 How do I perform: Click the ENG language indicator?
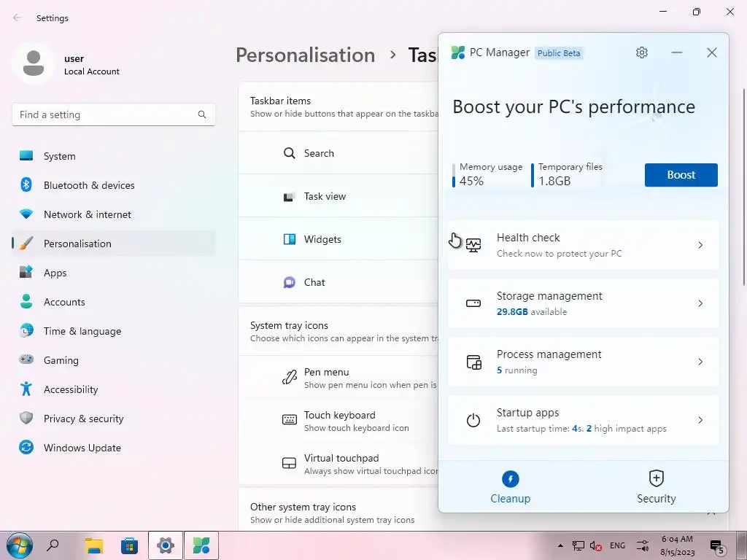(x=617, y=545)
